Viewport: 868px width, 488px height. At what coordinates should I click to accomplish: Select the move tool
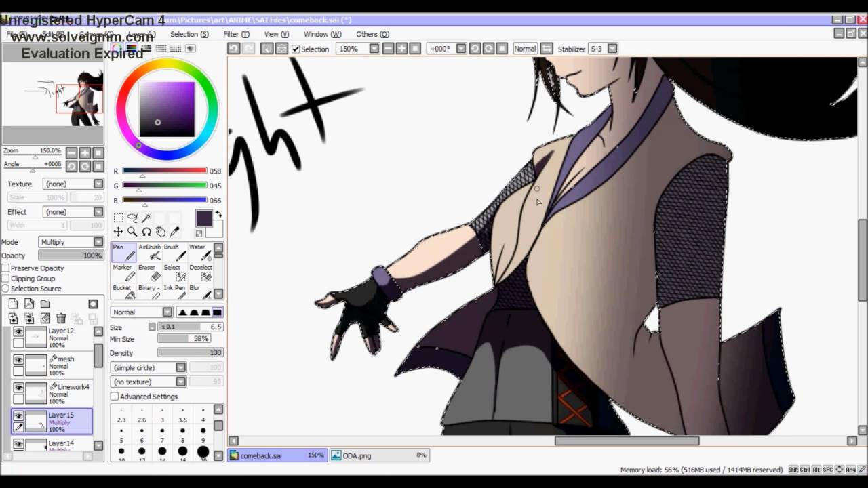(x=119, y=232)
